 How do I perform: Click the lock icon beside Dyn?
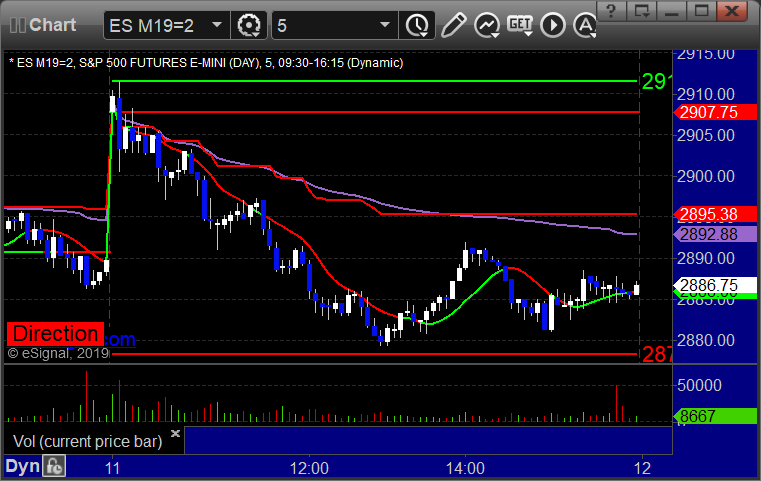[54, 466]
